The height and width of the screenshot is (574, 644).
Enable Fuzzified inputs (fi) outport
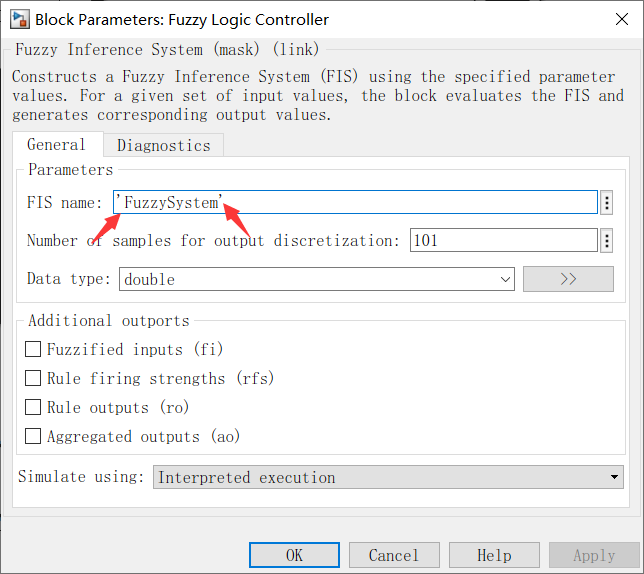click(x=33, y=349)
